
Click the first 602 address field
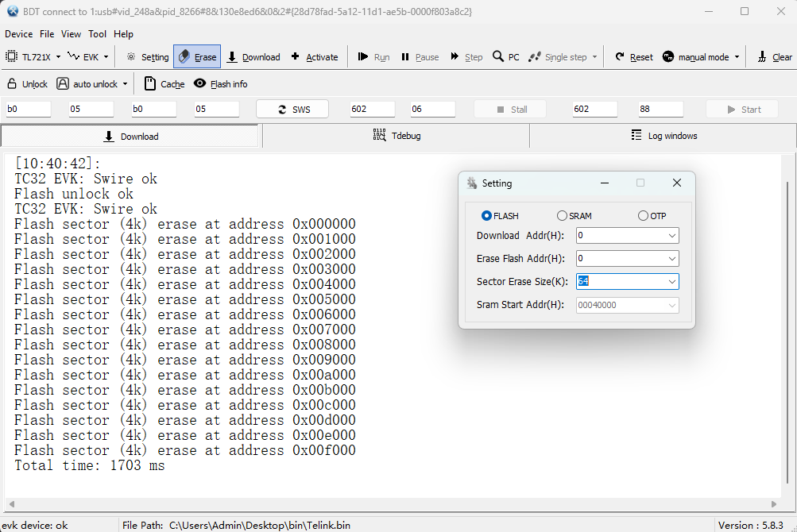click(x=373, y=109)
